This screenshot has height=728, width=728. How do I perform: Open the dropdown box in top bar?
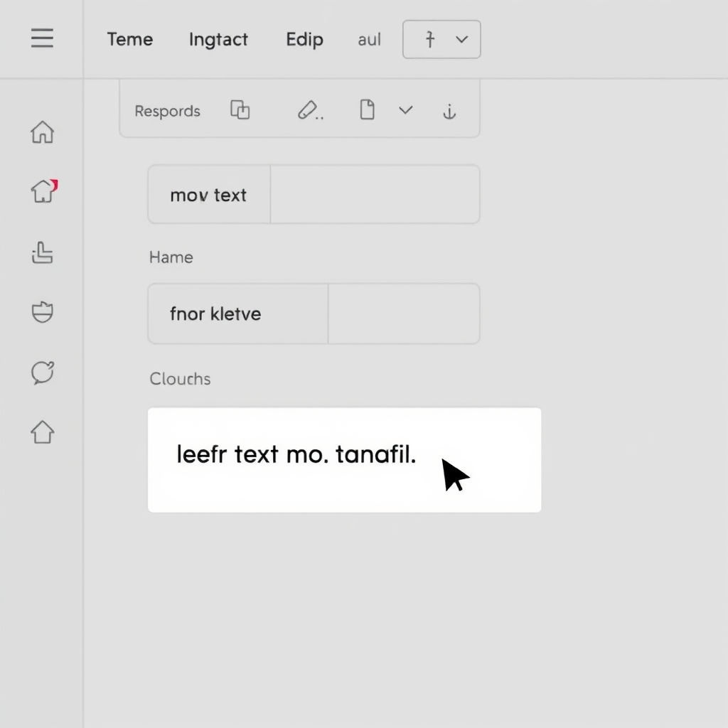[x=441, y=39]
